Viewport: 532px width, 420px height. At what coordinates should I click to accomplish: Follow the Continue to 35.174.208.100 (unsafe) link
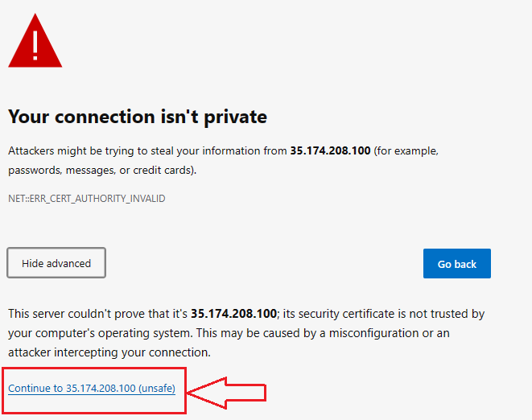92,388
